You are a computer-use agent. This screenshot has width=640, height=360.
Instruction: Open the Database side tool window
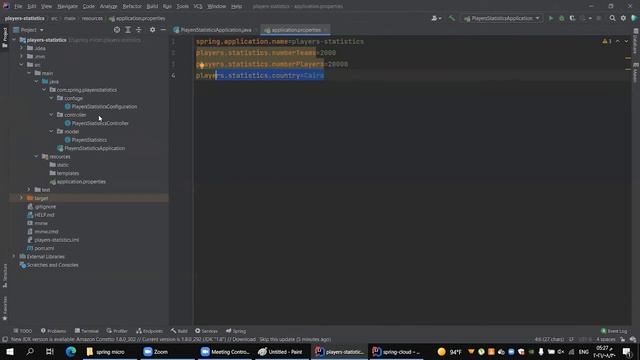coord(636,41)
